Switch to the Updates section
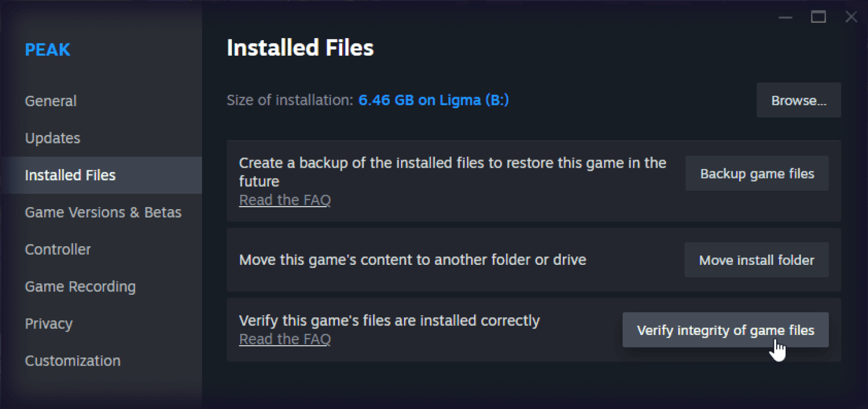Viewport: 868px width, 409px height. coord(52,138)
